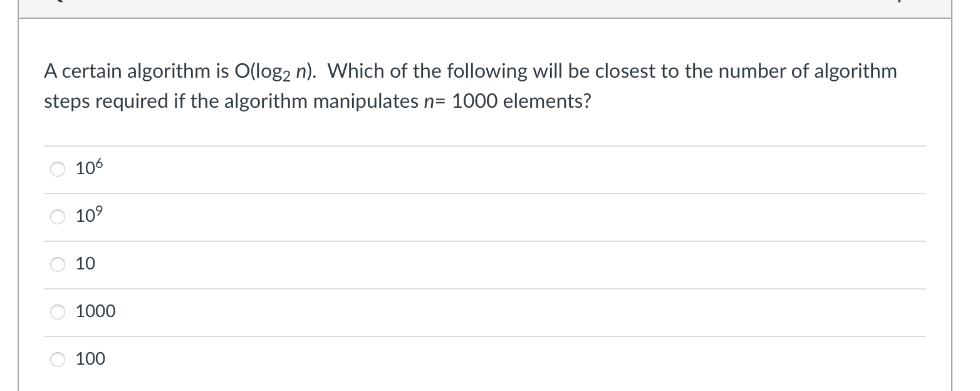Deselect the currently marked answer option

click(57, 169)
